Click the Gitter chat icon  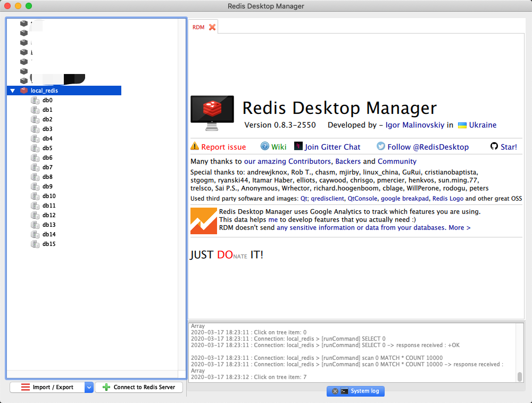(x=298, y=146)
